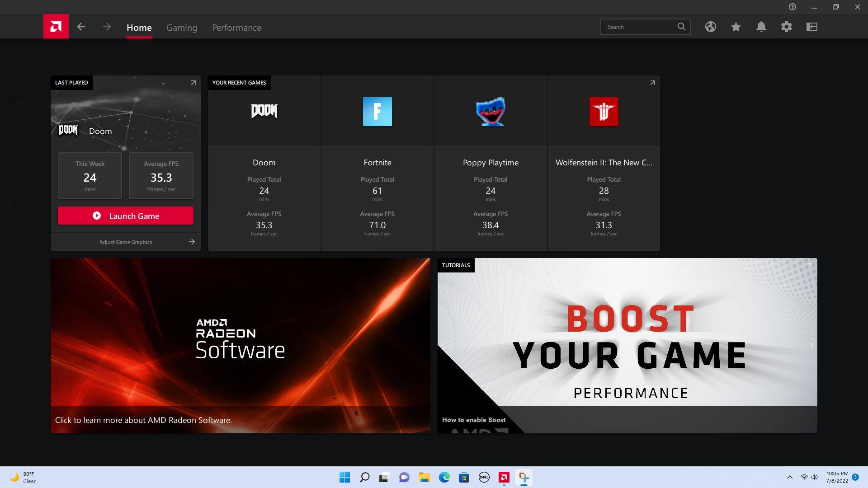Click inside the Search field

(x=637, y=27)
